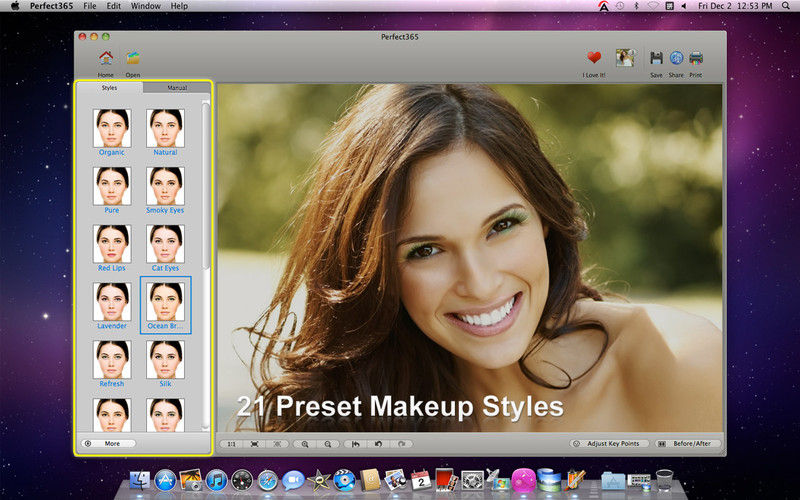Image resolution: width=800 pixels, height=500 pixels.
Task: Save the photo using the Save icon
Action: pyautogui.click(x=656, y=58)
